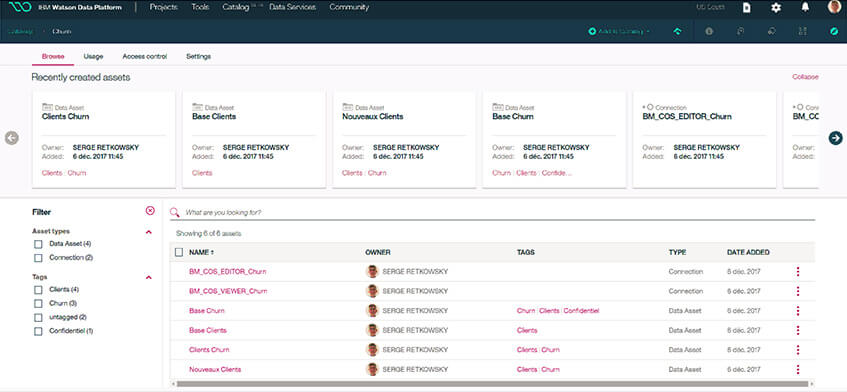The image size is (847, 392).
Task: Open actions menu for Nouveaux Clients row
Action: [798, 369]
